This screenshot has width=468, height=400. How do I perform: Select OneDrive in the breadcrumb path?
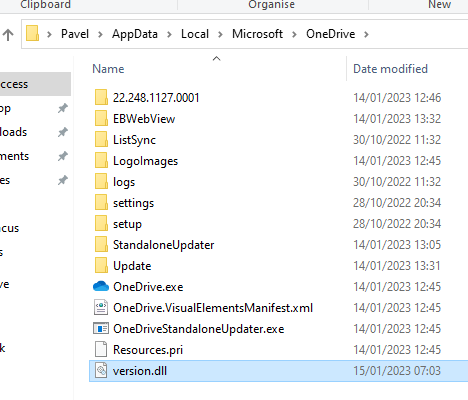pyautogui.click(x=331, y=34)
